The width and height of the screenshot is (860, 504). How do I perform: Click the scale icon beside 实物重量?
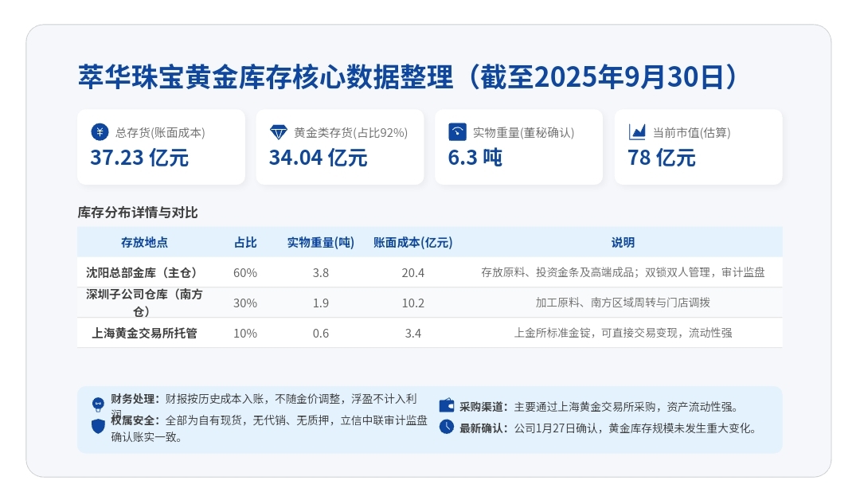tap(457, 132)
